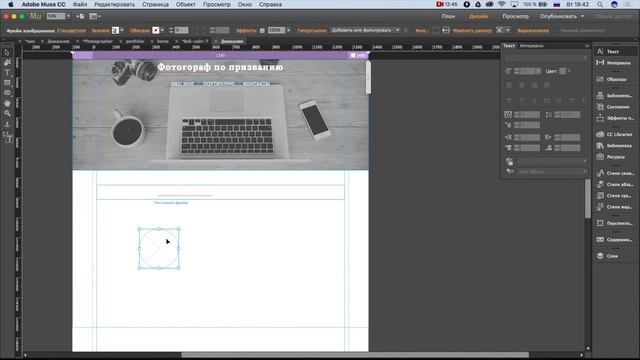
Task: Switch to Просмотр preview mode
Action: click(516, 16)
